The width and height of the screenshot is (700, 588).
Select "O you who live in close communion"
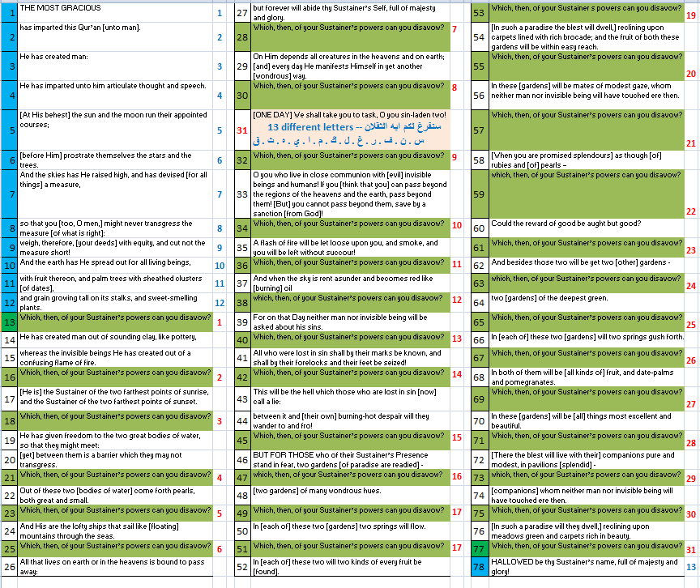[x=350, y=194]
